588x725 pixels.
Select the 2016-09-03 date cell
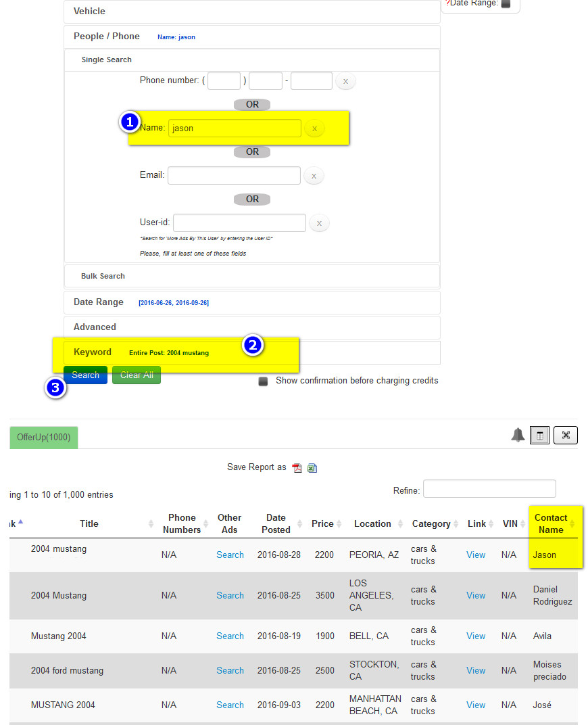pyautogui.click(x=279, y=705)
